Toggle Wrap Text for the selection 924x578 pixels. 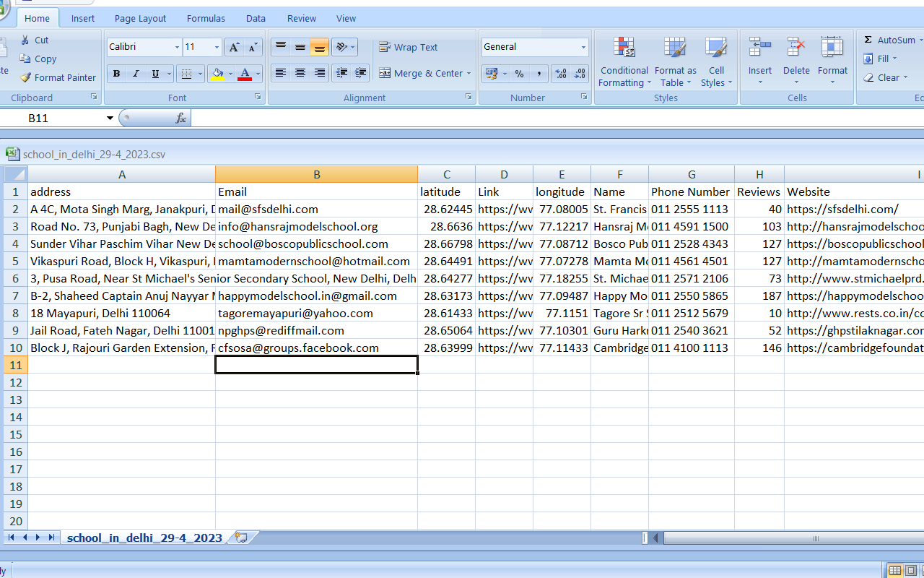[409, 47]
